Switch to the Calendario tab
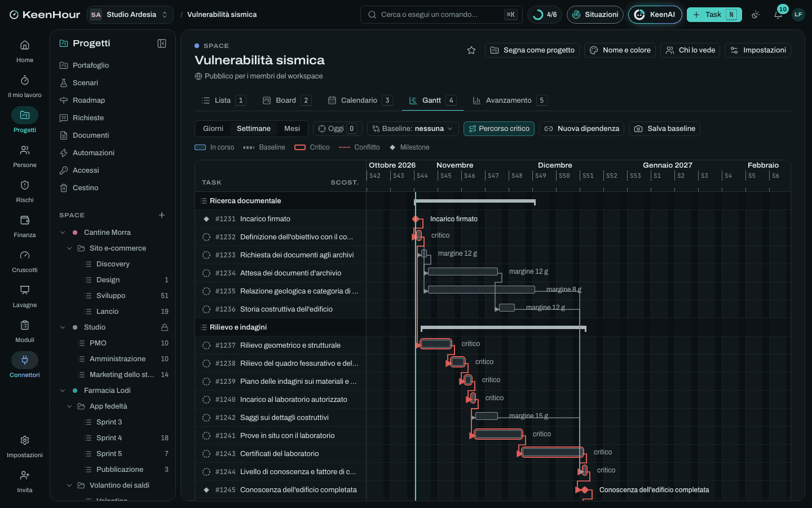Image resolution: width=812 pixels, height=508 pixels. coord(360,100)
